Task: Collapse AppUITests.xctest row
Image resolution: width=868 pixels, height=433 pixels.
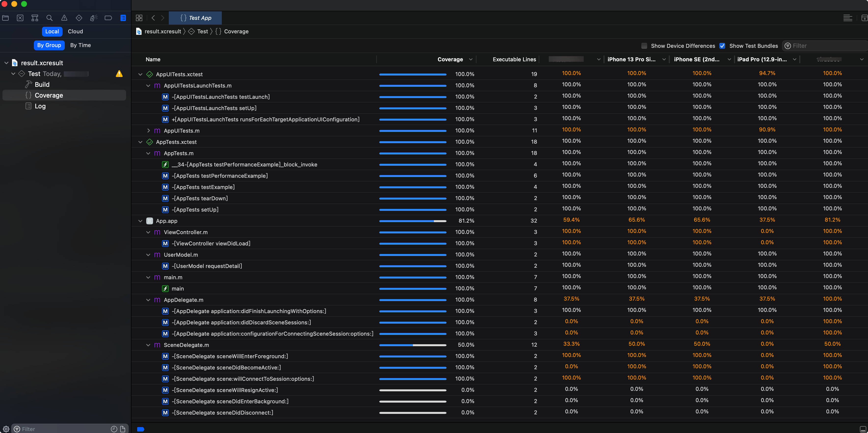Action: [x=140, y=74]
